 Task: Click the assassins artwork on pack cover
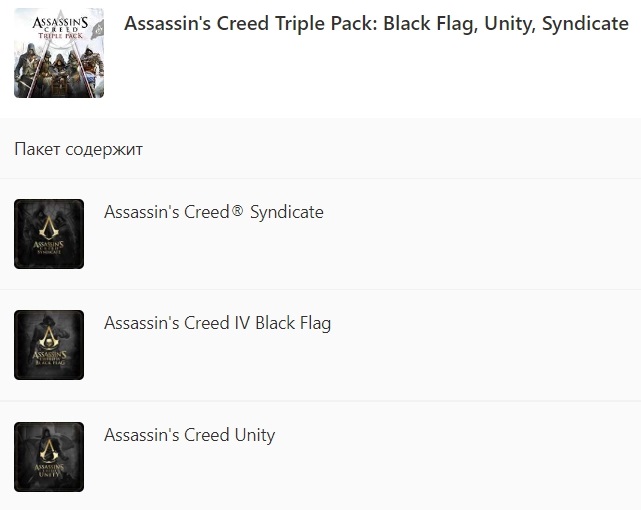pos(59,70)
